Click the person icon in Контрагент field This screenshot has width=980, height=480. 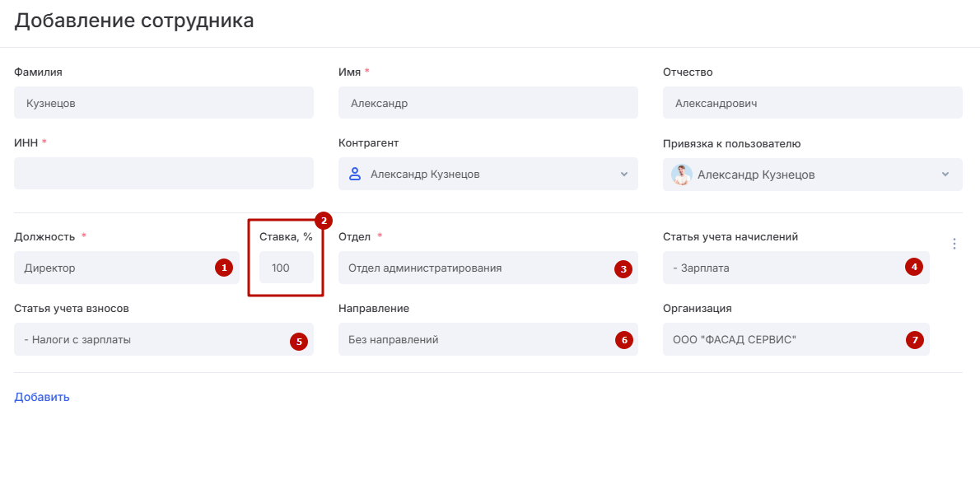pyautogui.click(x=355, y=174)
